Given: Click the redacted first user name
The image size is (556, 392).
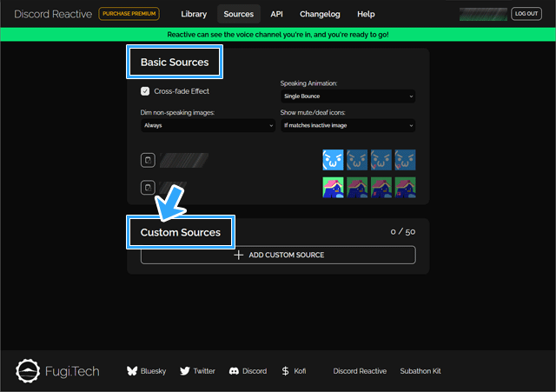Looking at the screenshot, I should coord(184,160).
